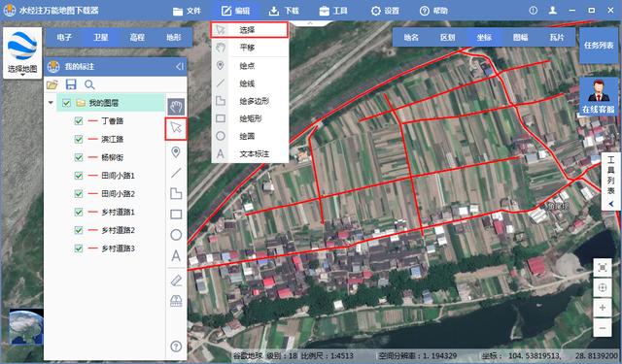Open the 文件 menu
622x364 pixels.
188,11
